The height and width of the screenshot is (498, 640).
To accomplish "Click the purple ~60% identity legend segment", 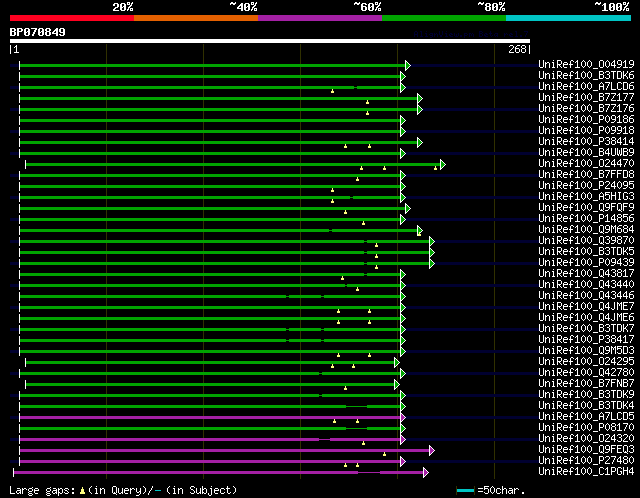I will (x=320, y=18).
